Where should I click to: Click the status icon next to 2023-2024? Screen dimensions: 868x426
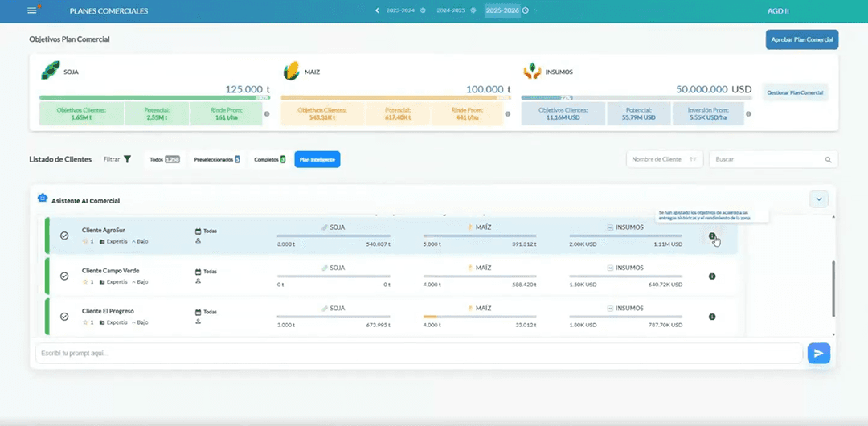tap(423, 10)
